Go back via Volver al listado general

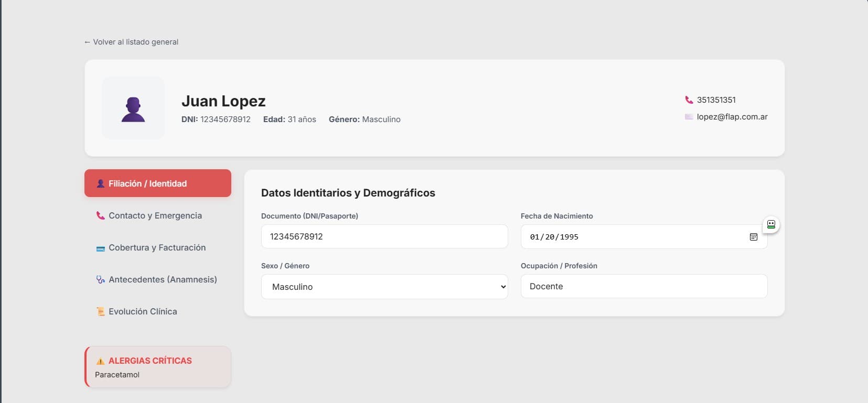[x=131, y=42]
